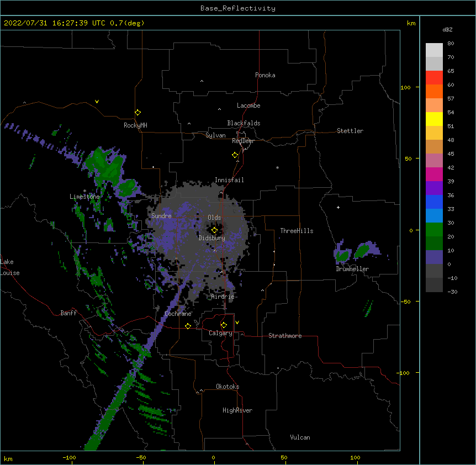Image resolution: width=476 pixels, height=465 pixels.
Task: Pick the bright green 20–30 dBZ legend swatch
Action: point(434,230)
